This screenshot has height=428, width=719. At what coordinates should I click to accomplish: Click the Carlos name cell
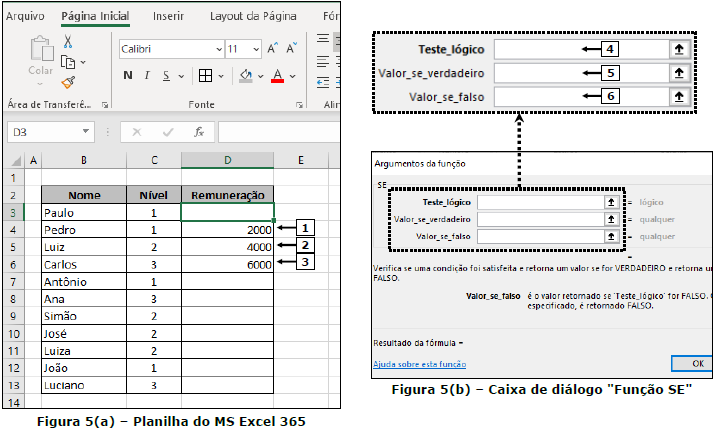coord(84,264)
